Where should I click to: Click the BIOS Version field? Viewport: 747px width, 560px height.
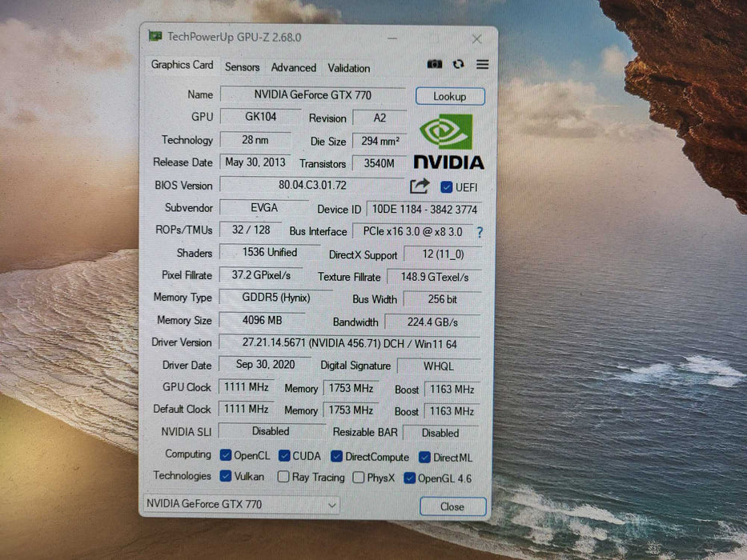312,185
